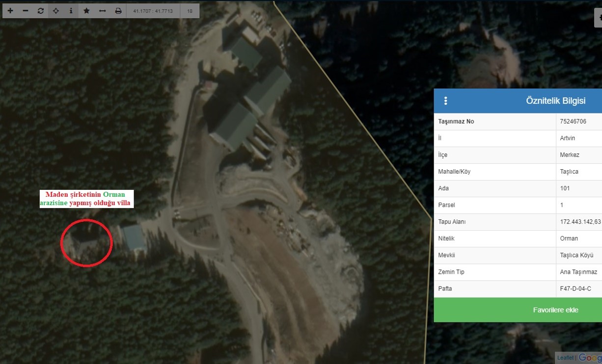The image size is (602, 364).
Task: Toggle the info query tool
Action: (x=71, y=11)
